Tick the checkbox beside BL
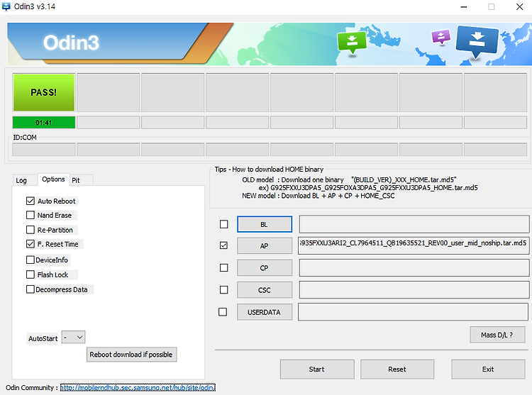 click(224, 224)
